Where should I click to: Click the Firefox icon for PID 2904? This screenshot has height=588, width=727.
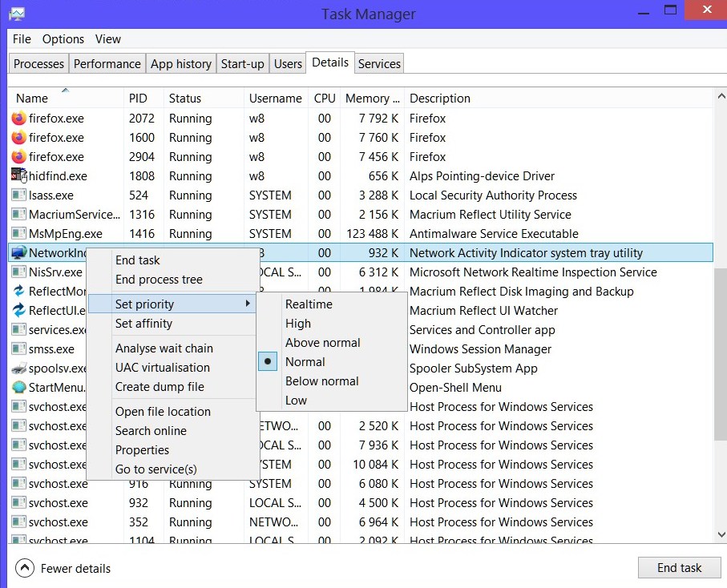point(18,157)
